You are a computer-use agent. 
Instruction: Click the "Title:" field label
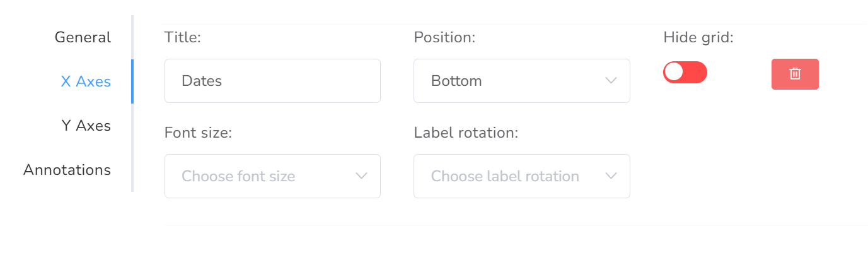182,37
